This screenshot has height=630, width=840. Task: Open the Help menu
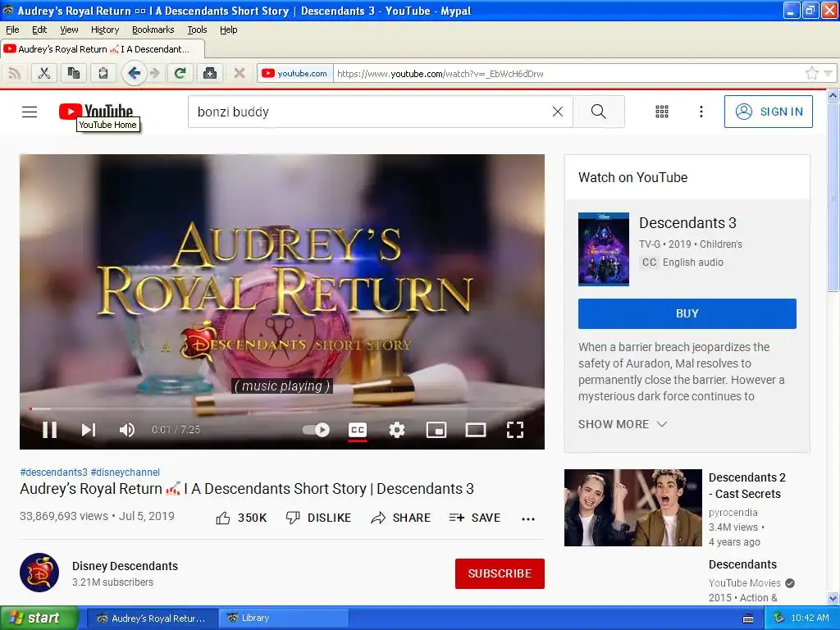tap(228, 30)
